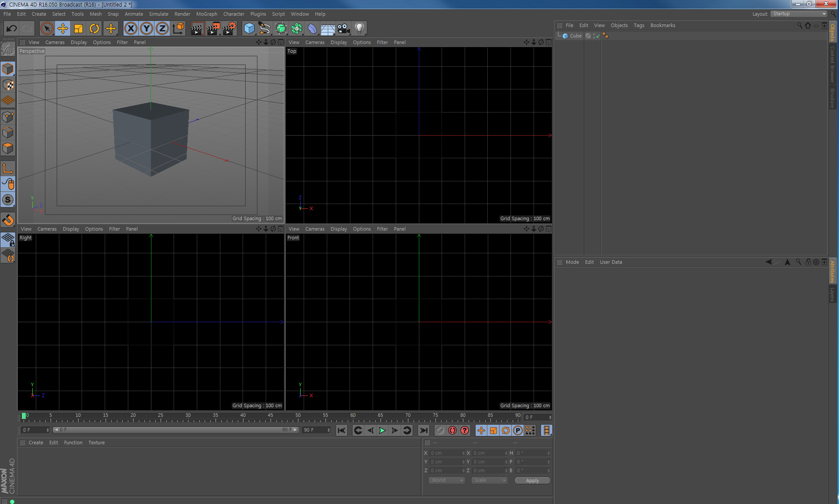This screenshot has height=504, width=839.
Task: Toggle Enable Snap
Action: point(8,220)
